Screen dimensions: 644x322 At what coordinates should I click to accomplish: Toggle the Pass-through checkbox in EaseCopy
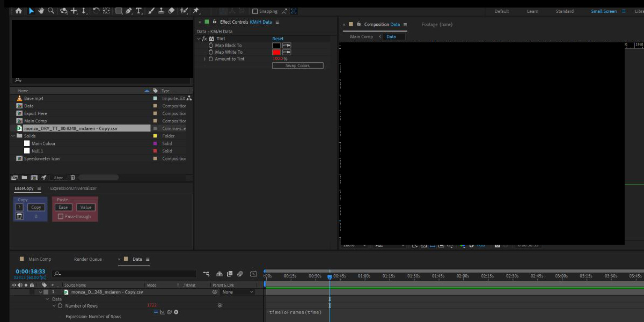61,216
